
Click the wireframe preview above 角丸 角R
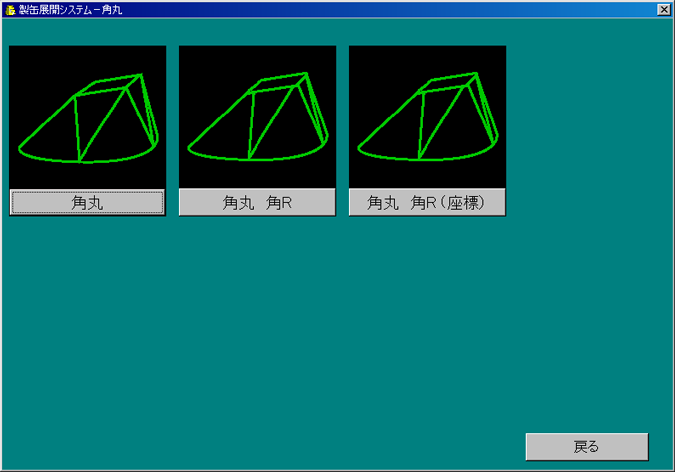(257, 117)
